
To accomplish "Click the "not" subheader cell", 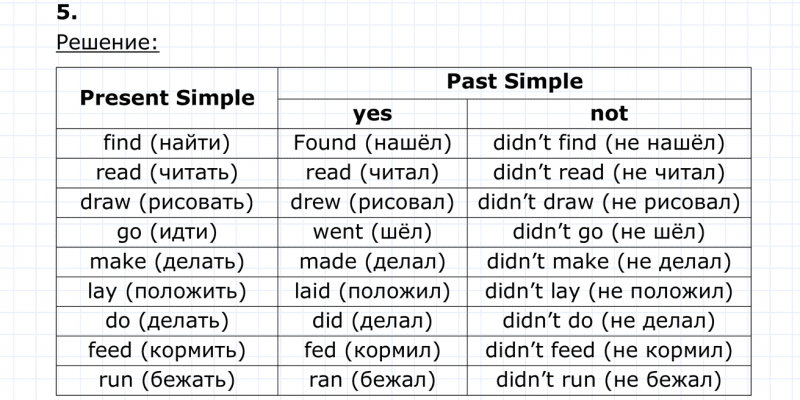I will coord(608,113).
